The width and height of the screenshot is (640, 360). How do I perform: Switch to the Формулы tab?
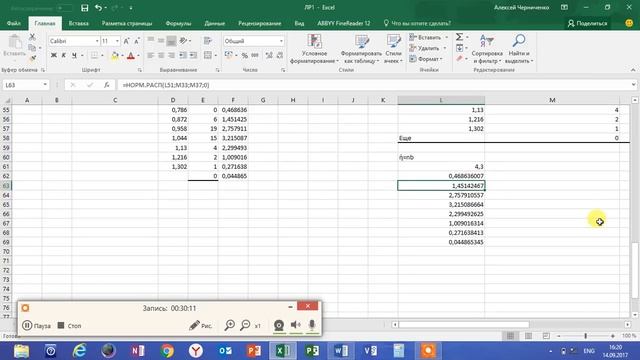pos(178,23)
